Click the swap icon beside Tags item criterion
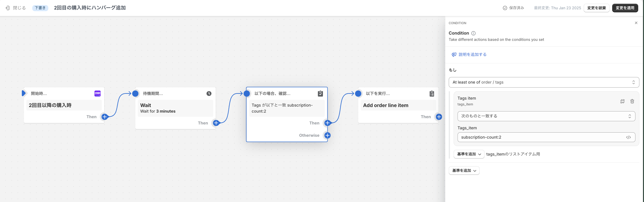Screen dimensions: 644x202 pos(622,101)
